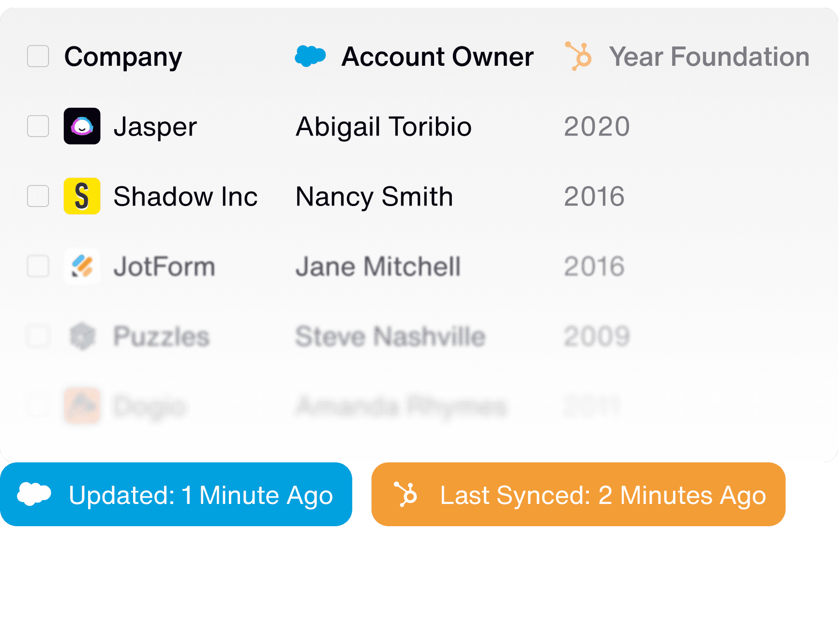
Task: Click the yellow Shadow Inc logo
Action: (82, 196)
